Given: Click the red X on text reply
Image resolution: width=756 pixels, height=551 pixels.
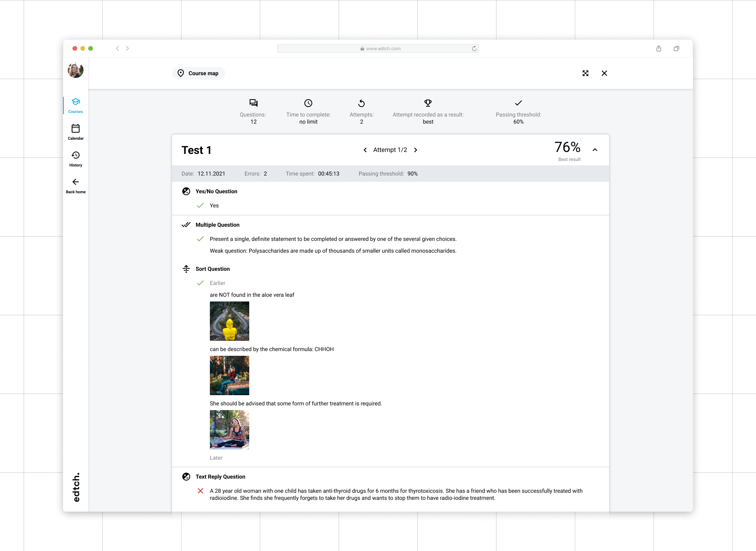Looking at the screenshot, I should tap(200, 491).
